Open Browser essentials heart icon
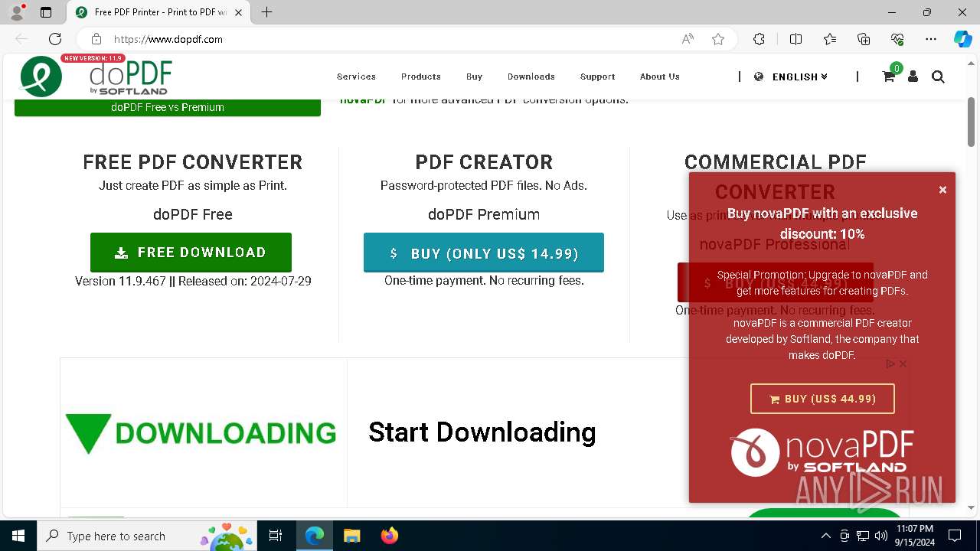 click(897, 39)
